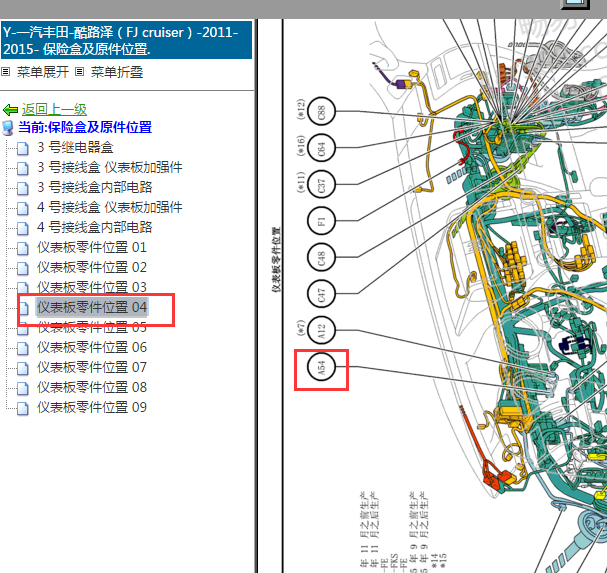Viewport: 607px width, 573px height.
Task: Click the document icon beside 仪表板零件位置 02
Action: coord(23,268)
